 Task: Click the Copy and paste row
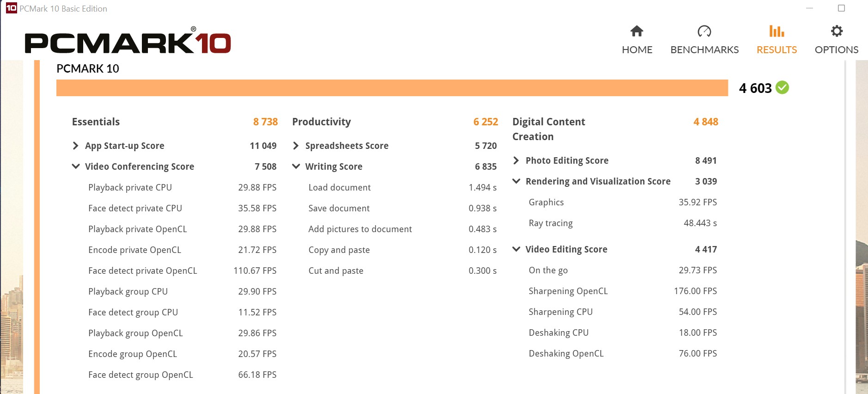point(403,250)
